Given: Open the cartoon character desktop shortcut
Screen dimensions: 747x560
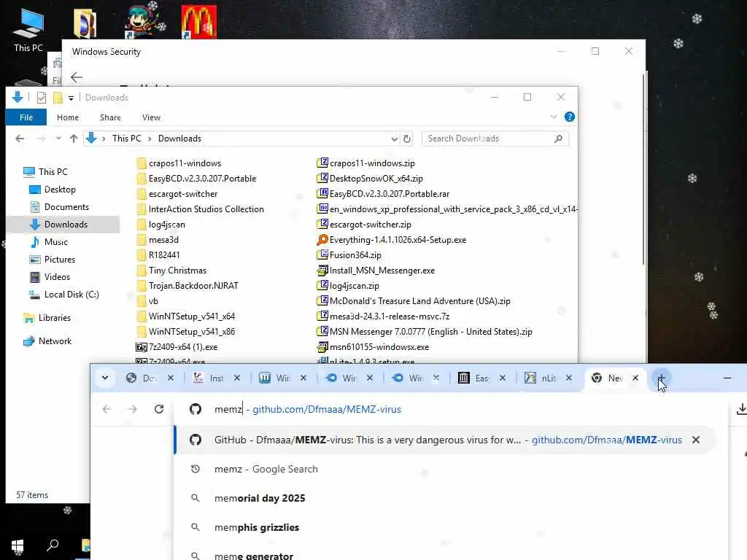Looking at the screenshot, I should pos(144,21).
